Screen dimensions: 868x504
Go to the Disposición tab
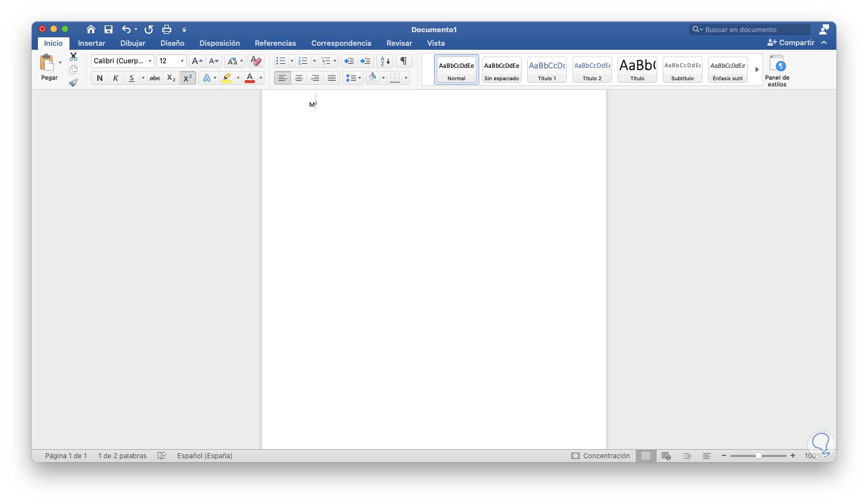point(219,43)
